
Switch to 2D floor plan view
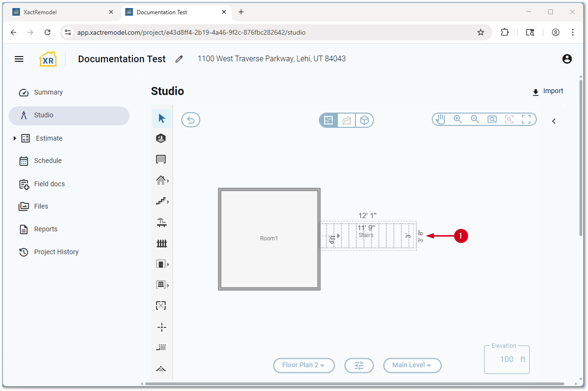(x=328, y=121)
